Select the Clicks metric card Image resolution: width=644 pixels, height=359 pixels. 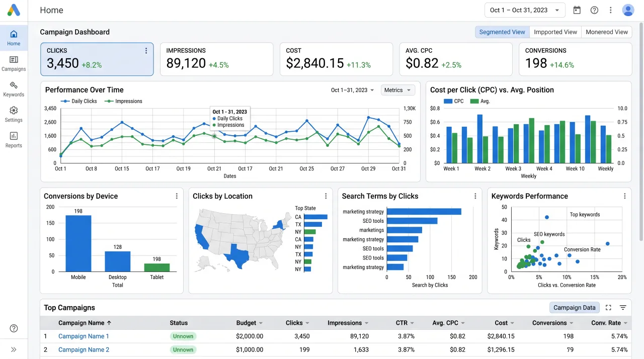point(97,59)
